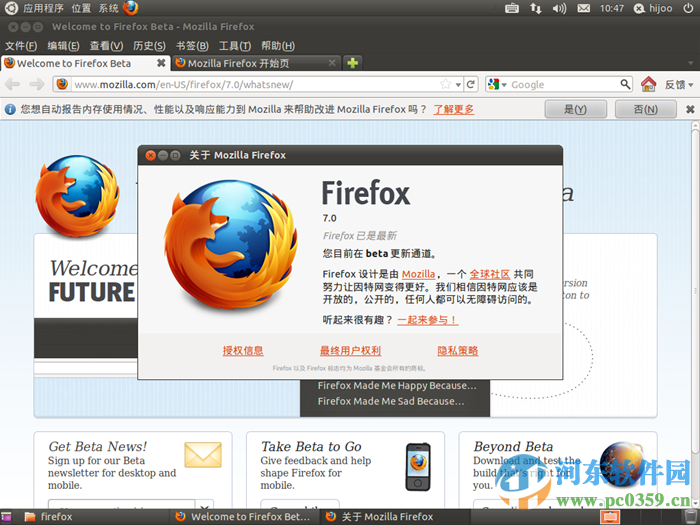Screen dimensions: 700x525
Task: Close the Welcome to Firefox Beta tab
Action: pyautogui.click(x=161, y=63)
